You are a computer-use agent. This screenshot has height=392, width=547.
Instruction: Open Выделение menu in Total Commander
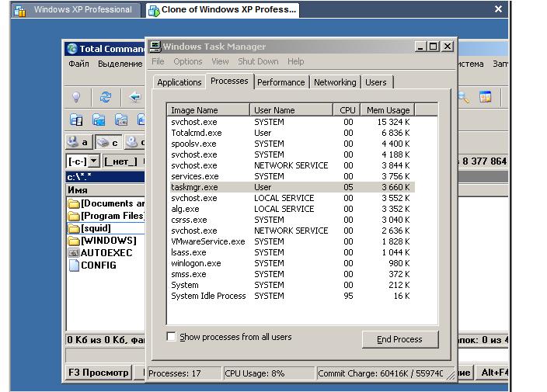click(120, 64)
